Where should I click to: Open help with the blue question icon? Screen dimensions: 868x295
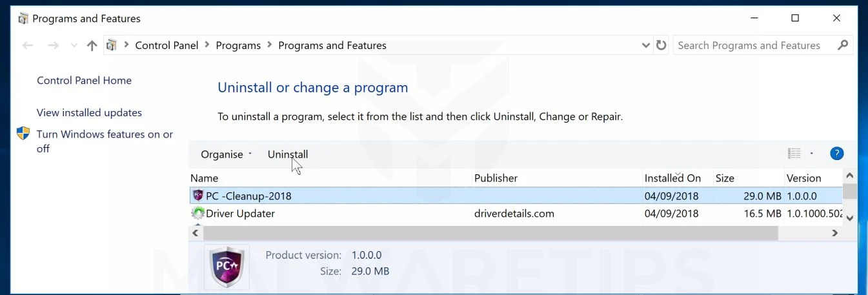837,154
